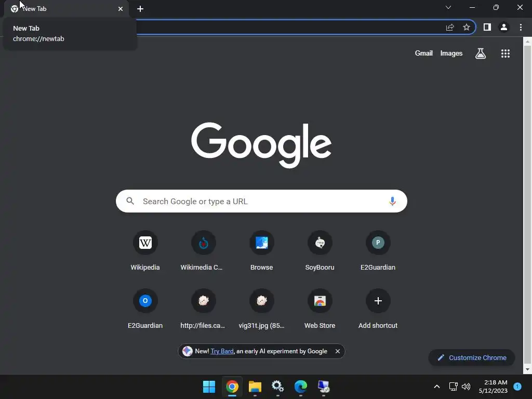This screenshot has height=399, width=532.
Task: Dismiss the Bard promo banner
Action: (338, 351)
